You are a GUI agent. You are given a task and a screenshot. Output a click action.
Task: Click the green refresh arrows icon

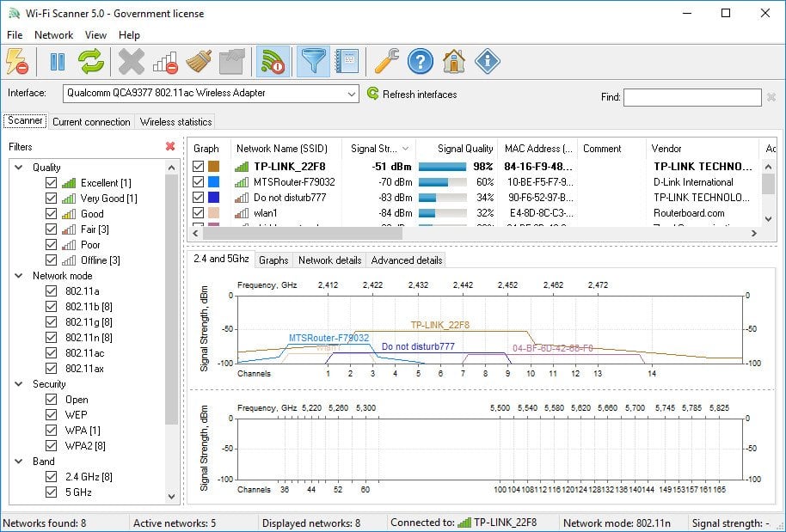pyautogui.click(x=91, y=62)
